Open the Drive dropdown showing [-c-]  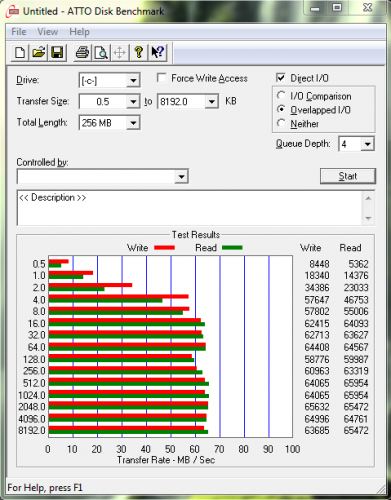pos(133,81)
